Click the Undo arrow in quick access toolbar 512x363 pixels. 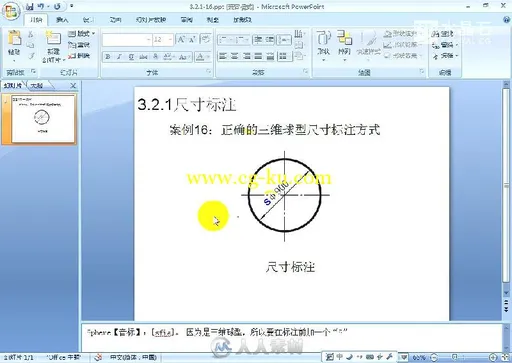(x=41, y=6)
